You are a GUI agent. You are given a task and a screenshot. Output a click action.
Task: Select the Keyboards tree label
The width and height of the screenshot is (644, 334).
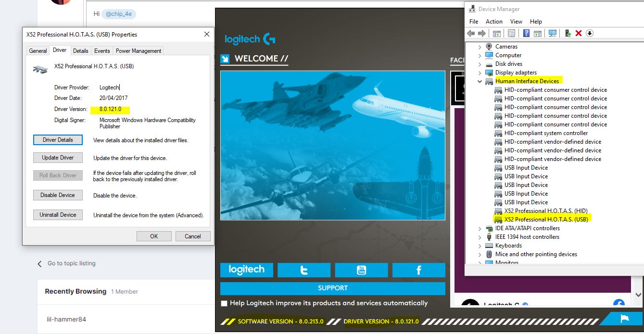tap(508, 246)
